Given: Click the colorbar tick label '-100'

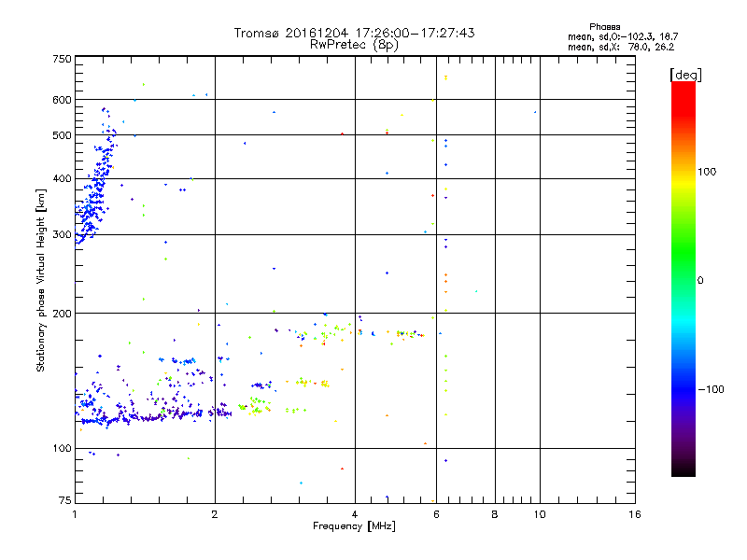Looking at the screenshot, I should (711, 389).
